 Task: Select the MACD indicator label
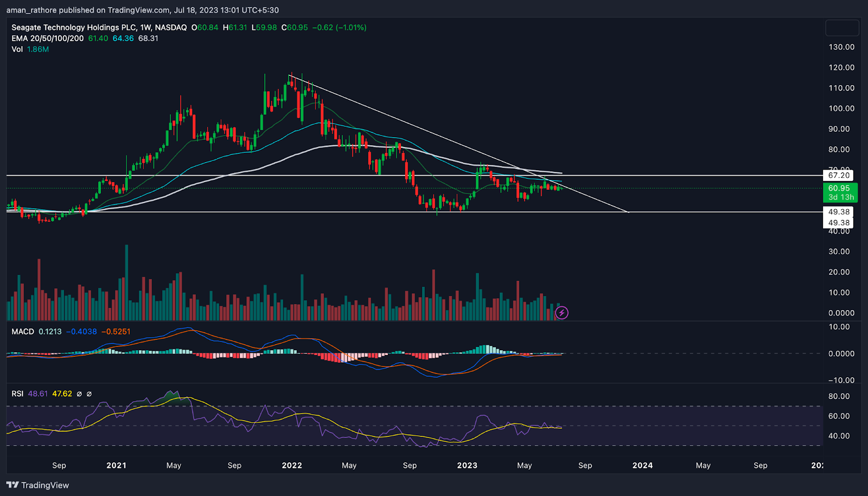coord(23,332)
